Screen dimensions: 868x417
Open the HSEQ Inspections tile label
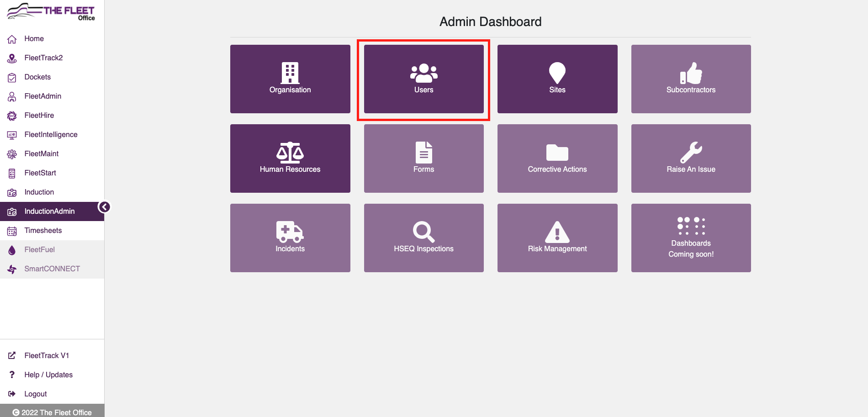(x=424, y=249)
